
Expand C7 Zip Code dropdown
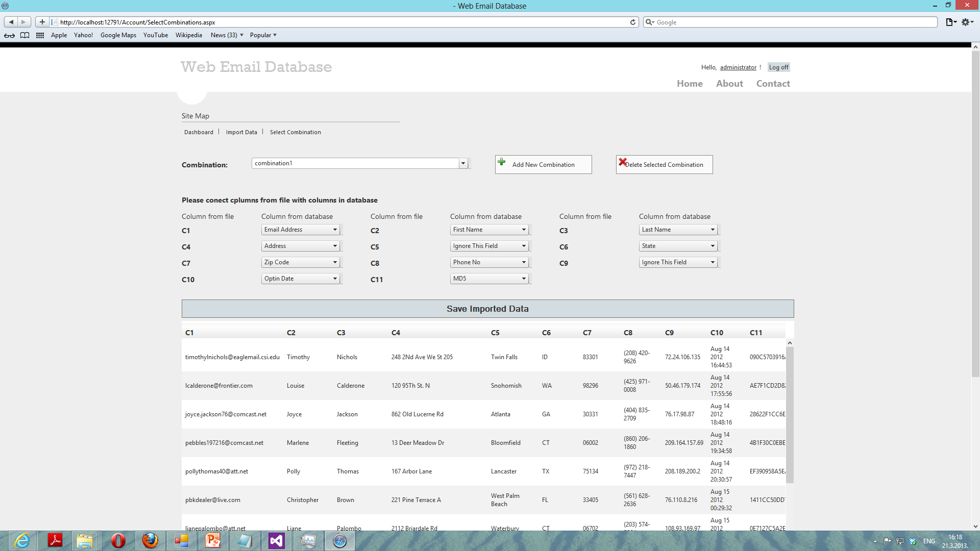(x=301, y=262)
